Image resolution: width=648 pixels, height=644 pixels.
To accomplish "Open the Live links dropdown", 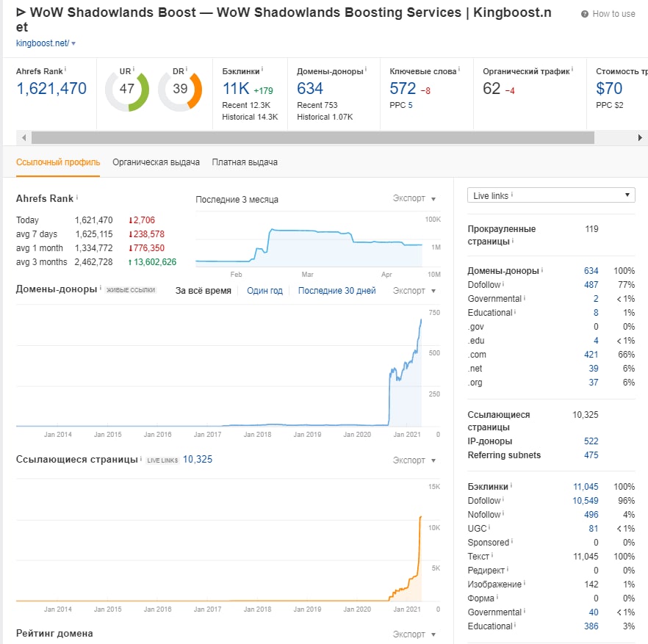I will (551, 195).
